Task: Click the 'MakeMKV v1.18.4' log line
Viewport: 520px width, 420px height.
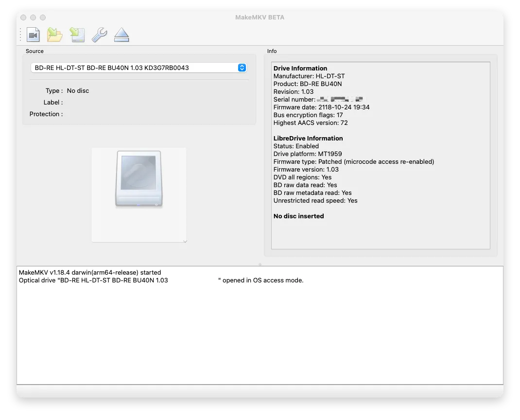Action: pyautogui.click(x=90, y=273)
